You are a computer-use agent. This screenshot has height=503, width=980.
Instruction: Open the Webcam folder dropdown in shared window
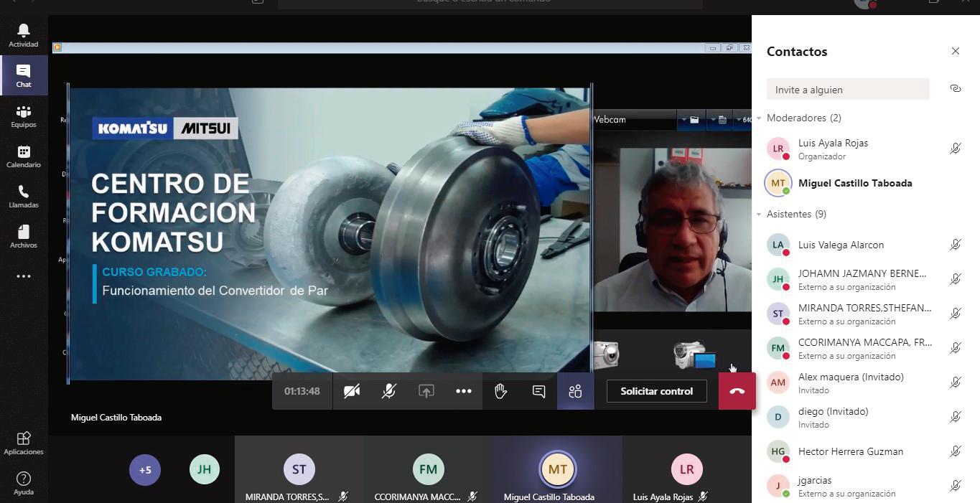pos(690,120)
